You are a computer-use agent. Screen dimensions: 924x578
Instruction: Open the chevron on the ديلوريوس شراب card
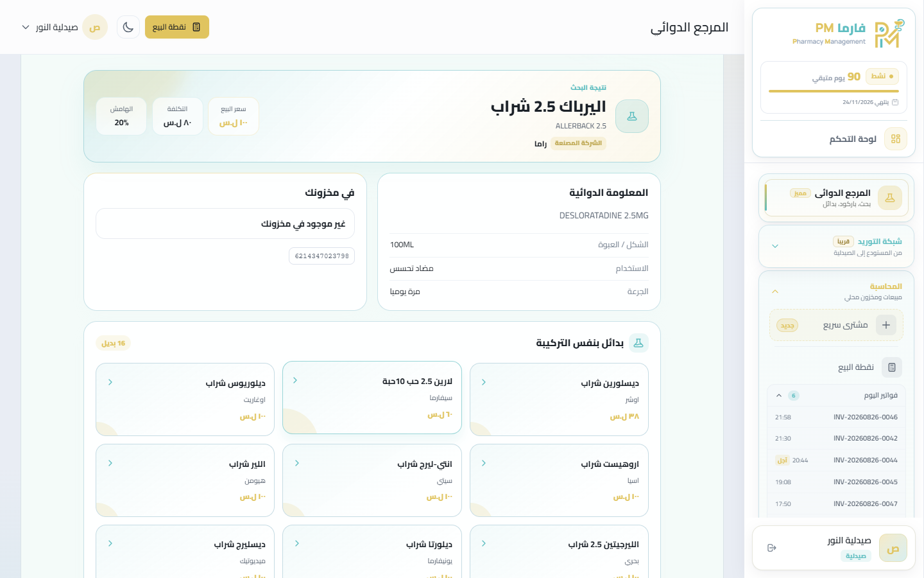pos(110,382)
